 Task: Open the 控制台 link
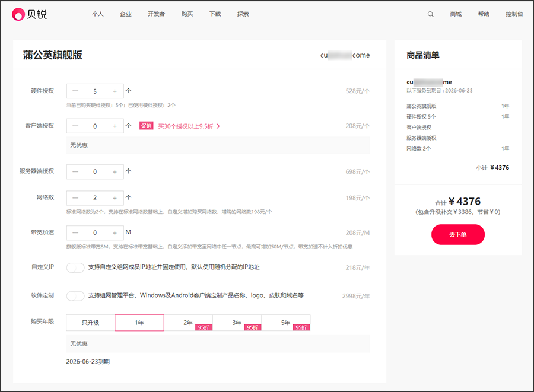pos(514,14)
